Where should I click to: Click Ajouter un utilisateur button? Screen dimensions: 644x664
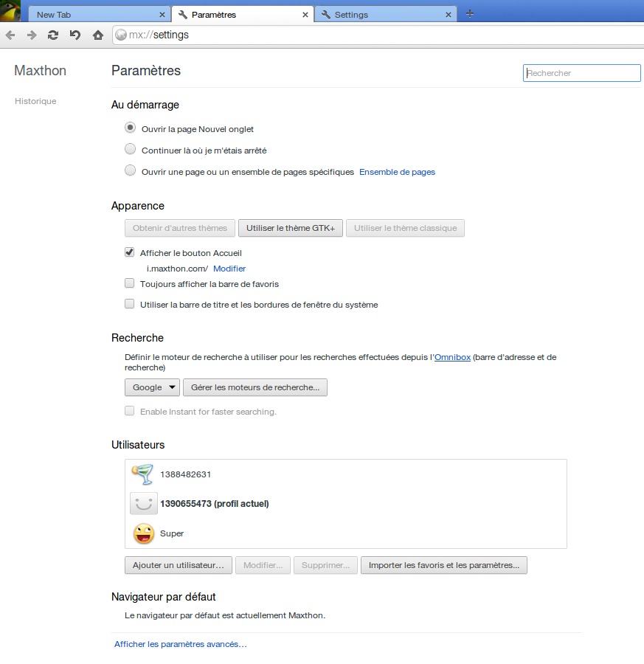click(x=179, y=565)
